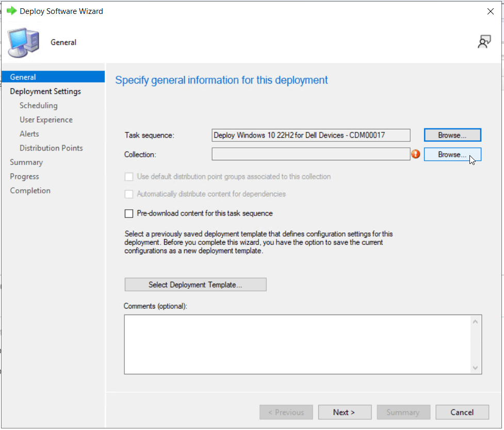Click the Comments scrollbar down arrow

(475, 368)
